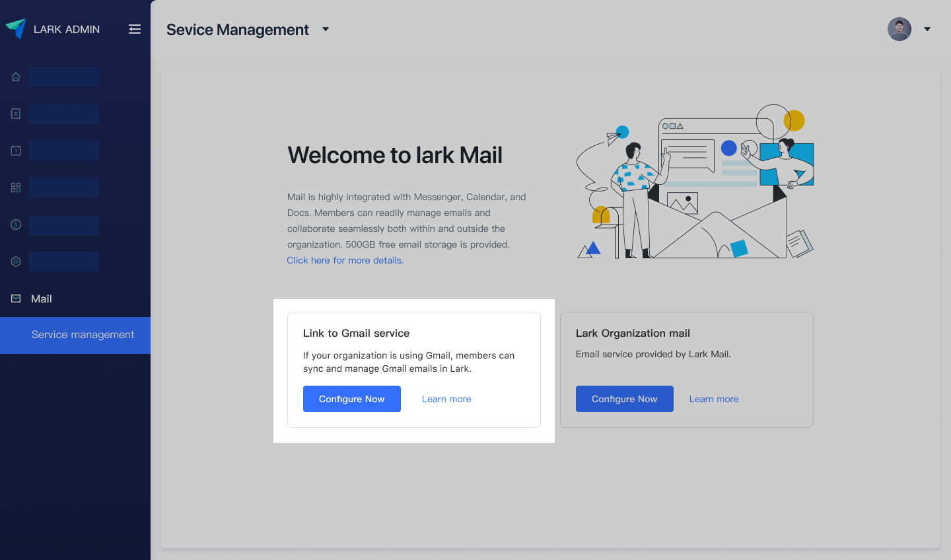Screen dimensions: 951x560
Task: Open 'Click here for more details.' link
Action: click(x=345, y=260)
